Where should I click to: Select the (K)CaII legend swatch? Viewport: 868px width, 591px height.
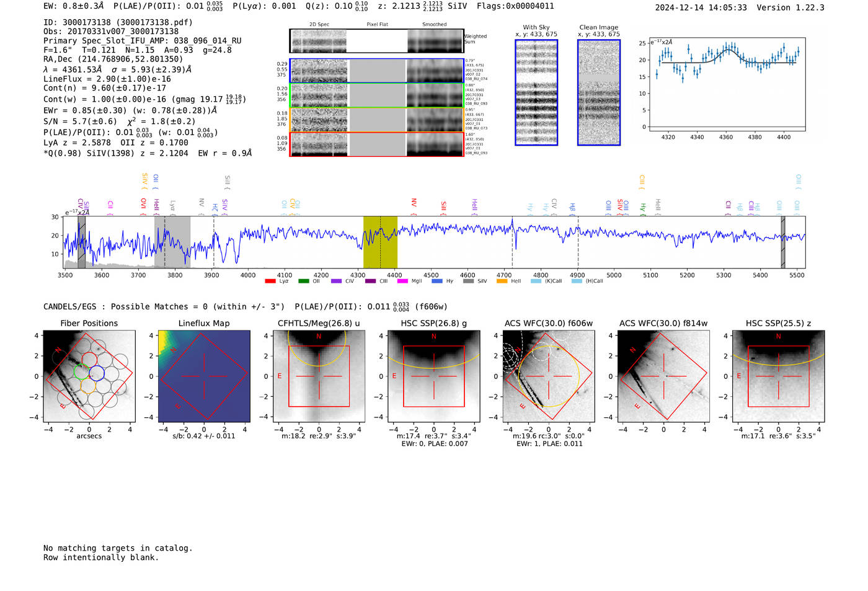pyautogui.click(x=536, y=281)
